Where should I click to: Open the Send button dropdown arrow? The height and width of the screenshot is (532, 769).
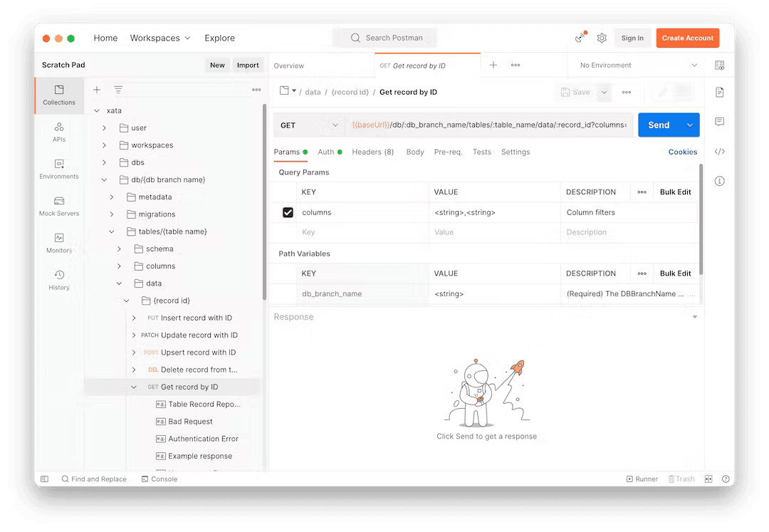tap(689, 125)
